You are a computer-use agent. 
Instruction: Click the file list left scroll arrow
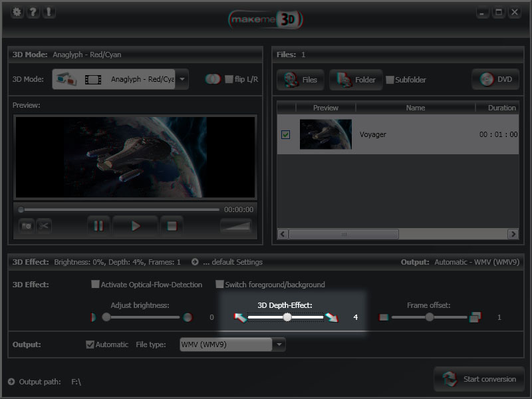coord(283,234)
